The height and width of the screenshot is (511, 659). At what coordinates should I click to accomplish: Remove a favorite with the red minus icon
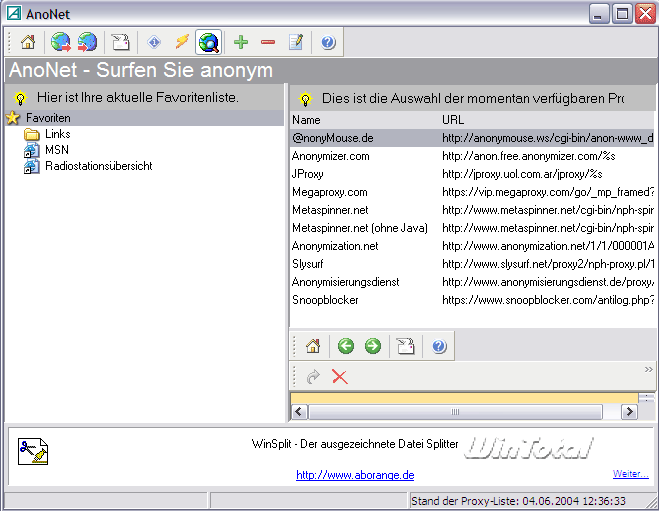coord(268,42)
